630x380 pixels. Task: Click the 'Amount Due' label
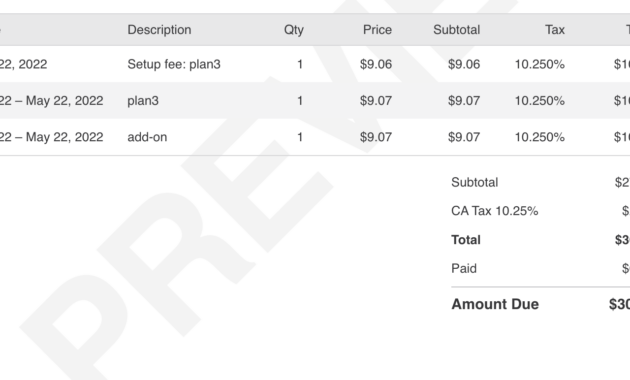click(495, 304)
